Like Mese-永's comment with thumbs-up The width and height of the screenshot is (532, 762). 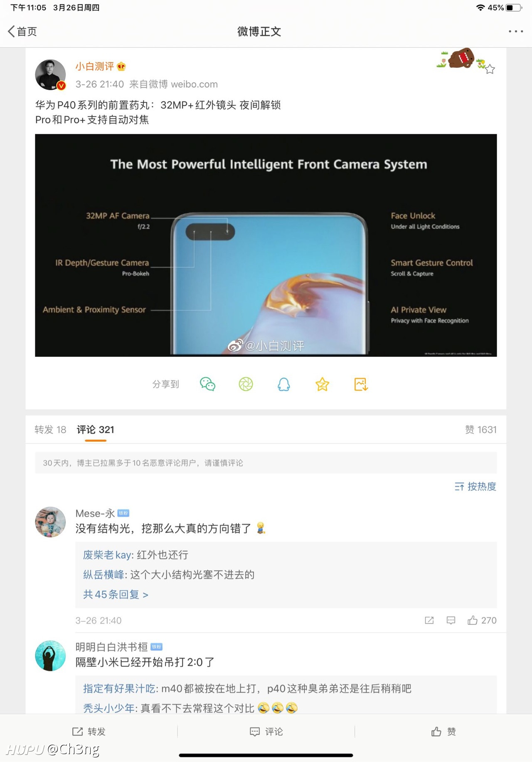[x=482, y=620]
